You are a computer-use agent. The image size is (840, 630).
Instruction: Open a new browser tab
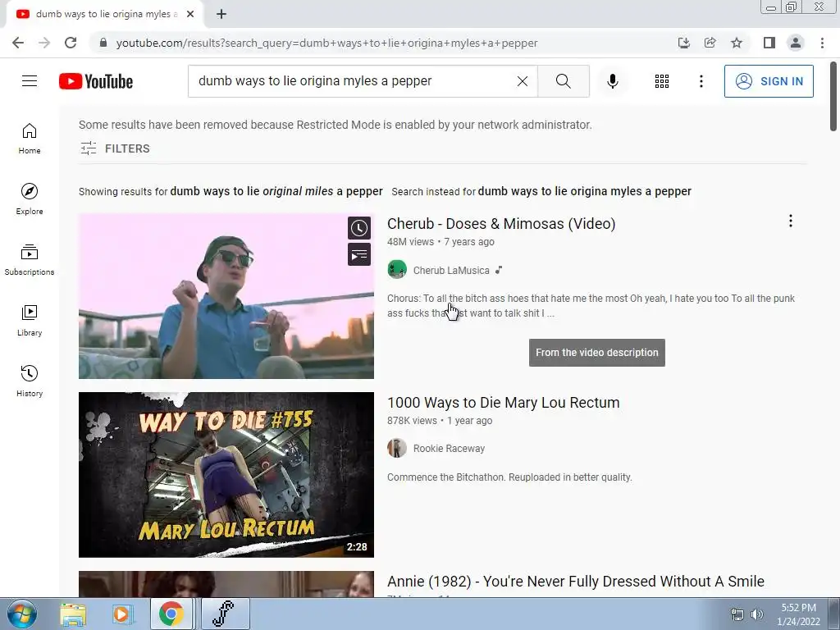pyautogui.click(x=221, y=14)
